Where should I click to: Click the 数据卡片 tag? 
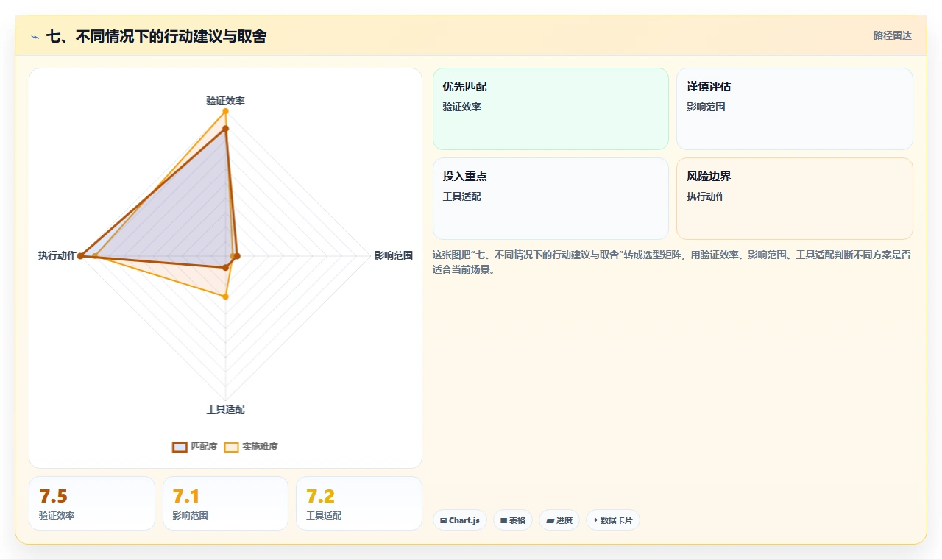tap(613, 520)
